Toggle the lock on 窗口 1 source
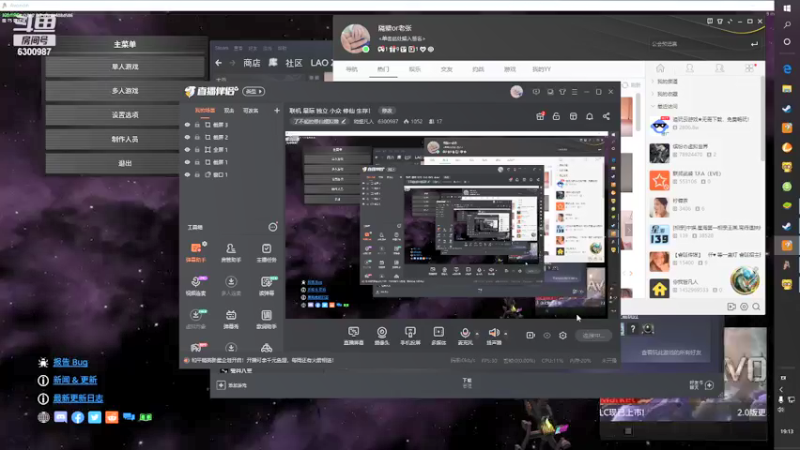The image size is (800, 450). (x=197, y=174)
